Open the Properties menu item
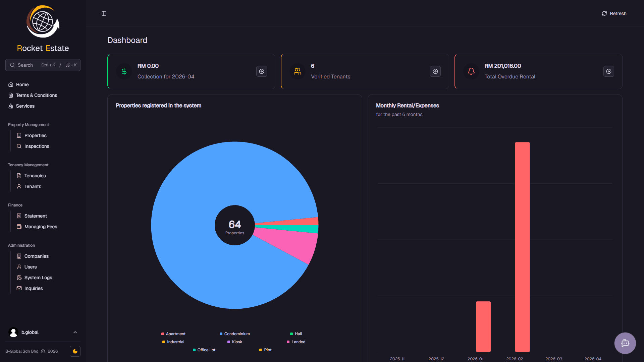Screen dimensions: 644x362 click(x=35, y=135)
